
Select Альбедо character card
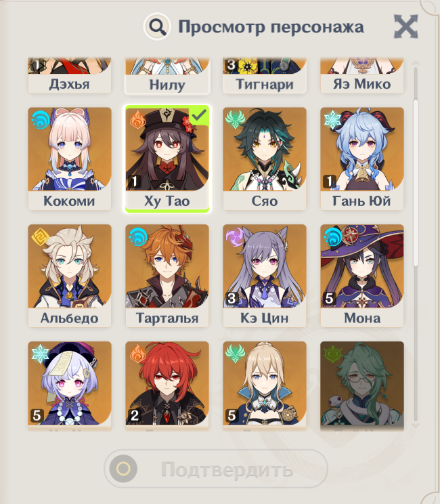(70, 276)
